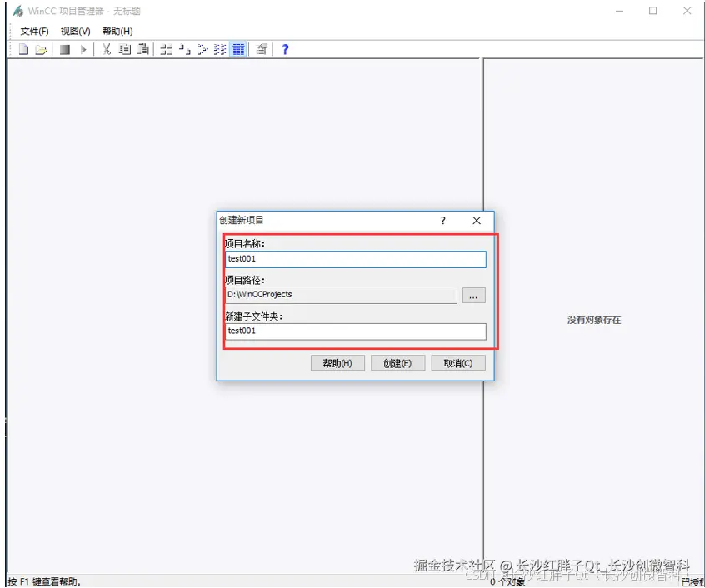Click the blue Help question mark icon
This screenshot has height=588, width=705.
coord(283,48)
